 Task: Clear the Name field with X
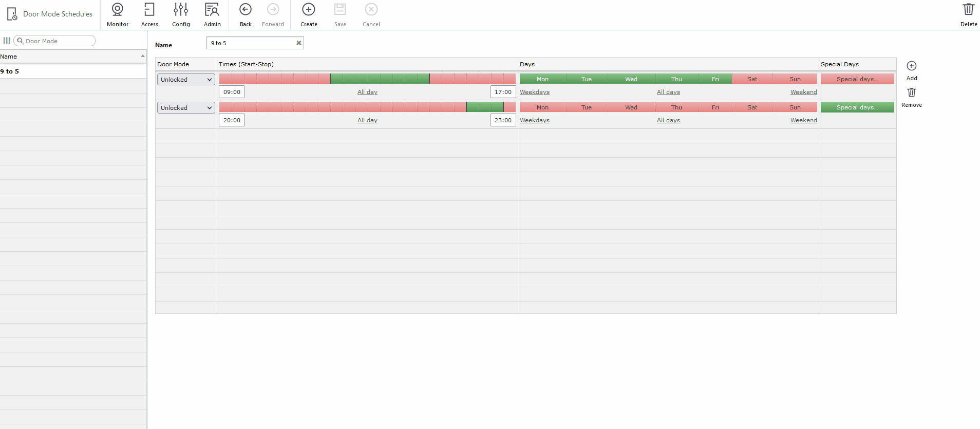(x=298, y=43)
